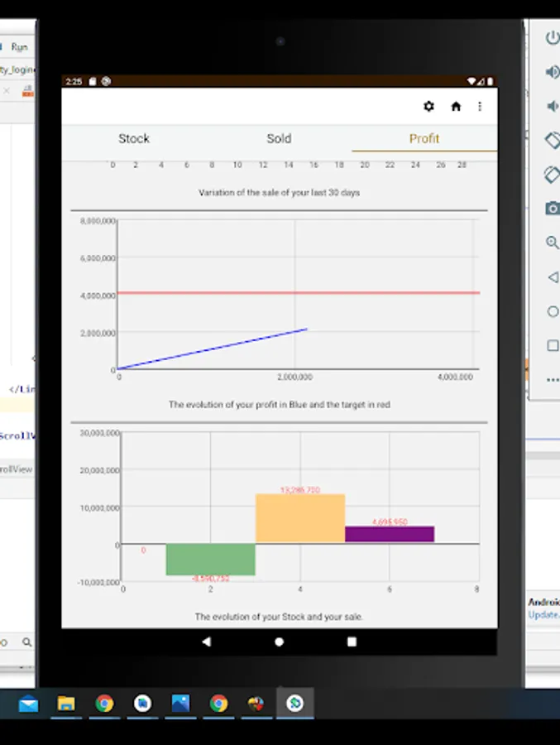This screenshot has height=745, width=560.
Task: Switch to the Sold tab
Action: point(279,139)
